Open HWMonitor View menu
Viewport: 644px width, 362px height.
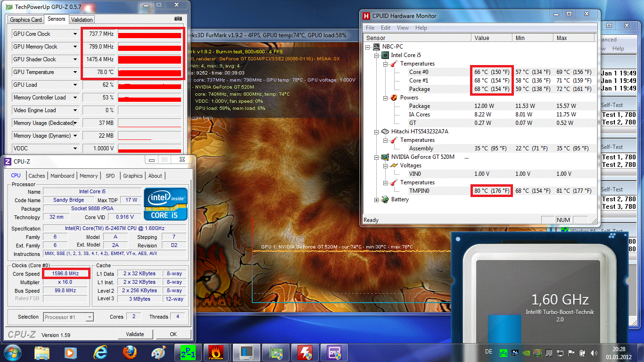(x=403, y=28)
